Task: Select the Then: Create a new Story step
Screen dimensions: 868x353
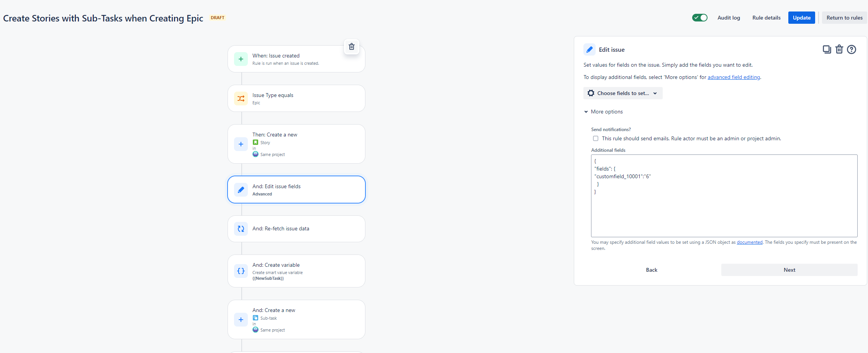Action: click(296, 144)
